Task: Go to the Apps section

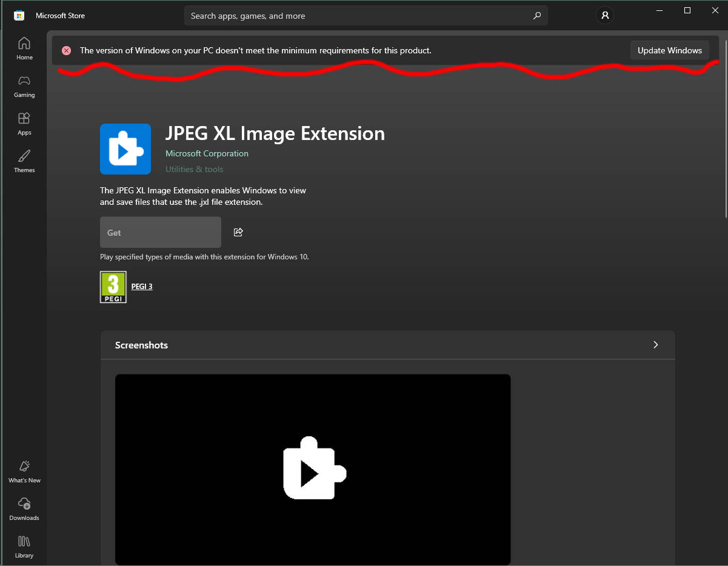Action: coord(24,124)
